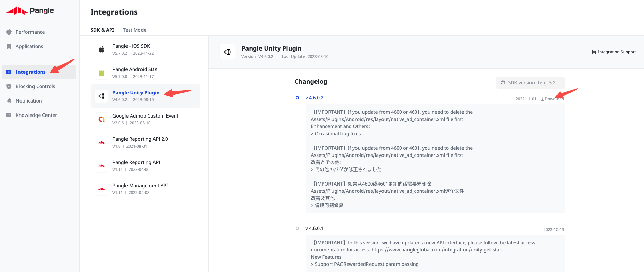Click the Integrations page title
644x272 pixels.
click(114, 12)
